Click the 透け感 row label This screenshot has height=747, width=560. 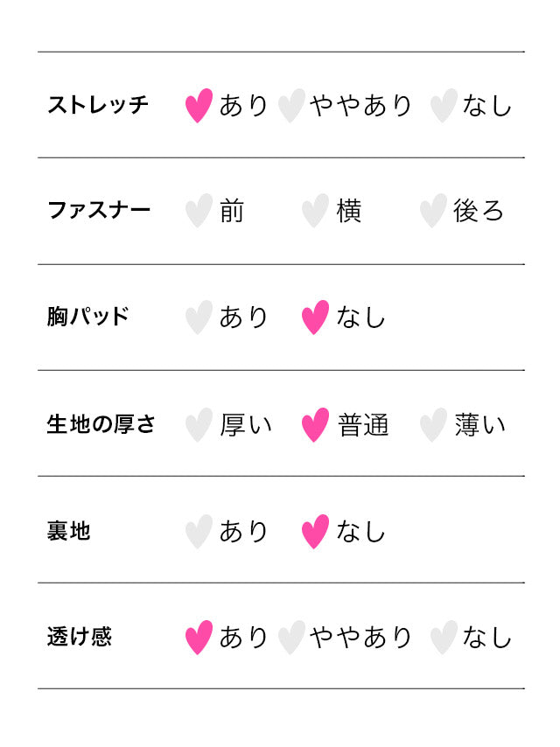point(80,637)
